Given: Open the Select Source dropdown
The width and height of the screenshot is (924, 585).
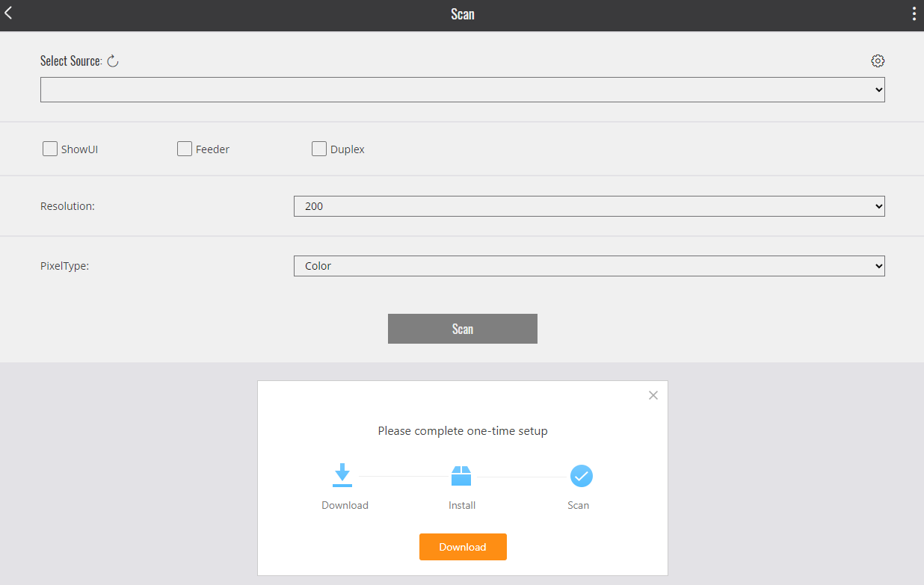Looking at the screenshot, I should pyautogui.click(x=462, y=90).
